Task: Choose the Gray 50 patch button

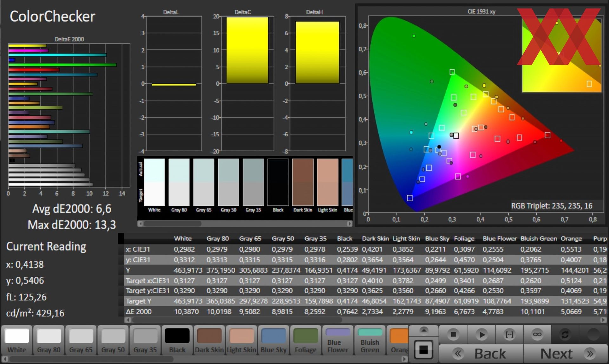Action: point(113,341)
